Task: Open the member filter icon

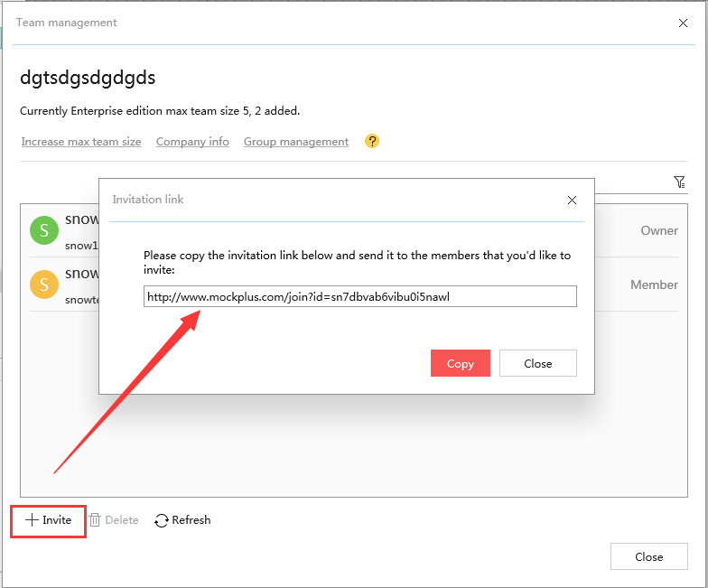Action: (679, 182)
